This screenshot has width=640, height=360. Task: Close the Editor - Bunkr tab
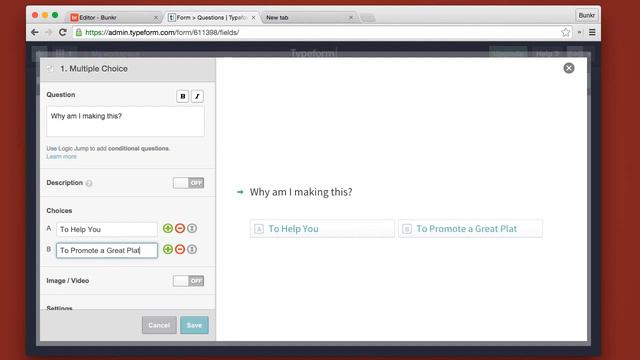[156, 18]
